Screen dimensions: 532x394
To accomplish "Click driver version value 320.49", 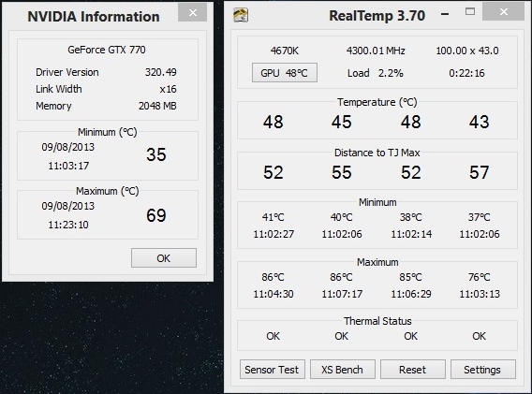I will coord(161,72).
